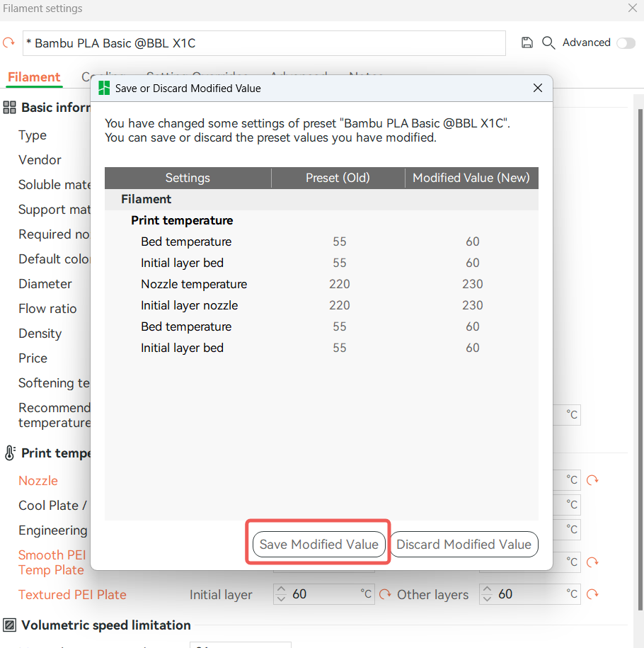Select the Filament category row
The width and height of the screenshot is (644, 648).
pos(321,199)
